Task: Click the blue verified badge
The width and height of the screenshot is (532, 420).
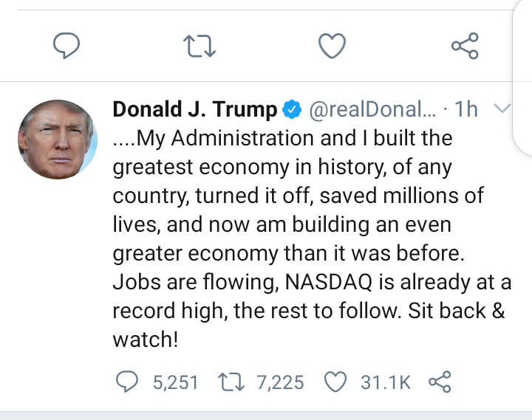Action: 291,111
